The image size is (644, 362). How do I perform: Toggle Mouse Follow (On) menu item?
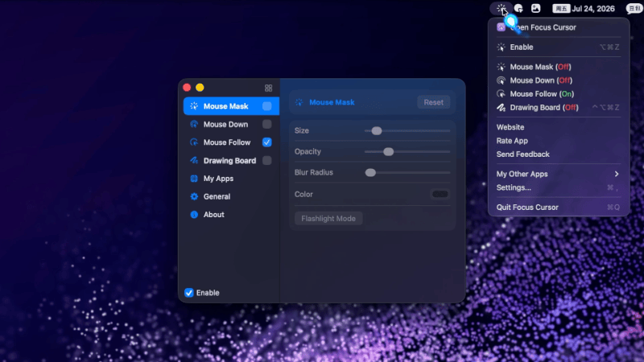(559, 94)
